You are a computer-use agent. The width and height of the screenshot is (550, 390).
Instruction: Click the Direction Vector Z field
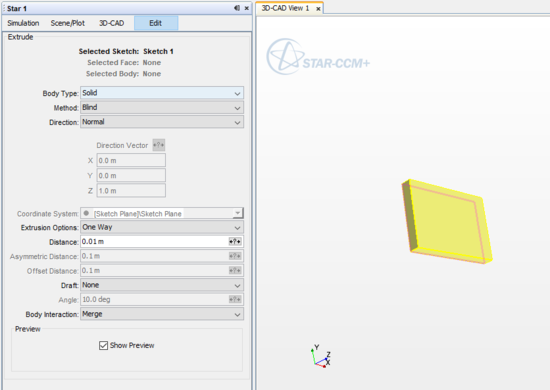(x=131, y=190)
